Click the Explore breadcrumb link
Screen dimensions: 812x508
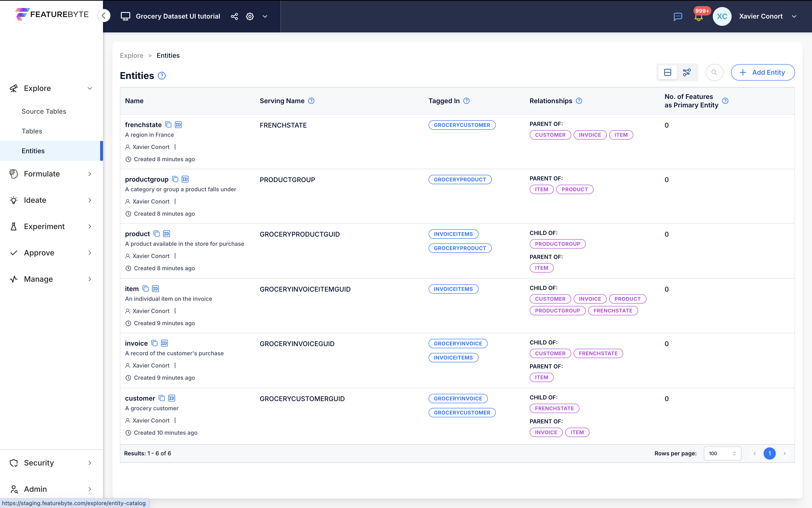pos(131,55)
